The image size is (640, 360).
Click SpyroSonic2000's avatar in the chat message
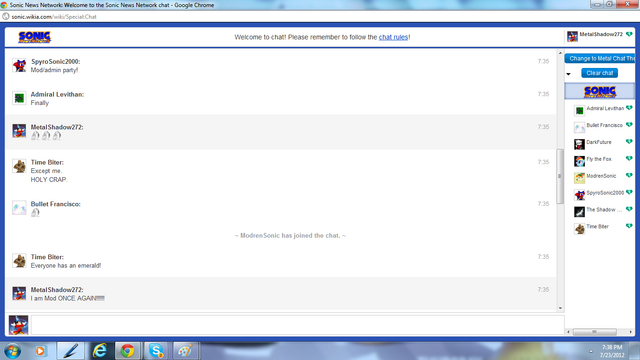[19, 65]
